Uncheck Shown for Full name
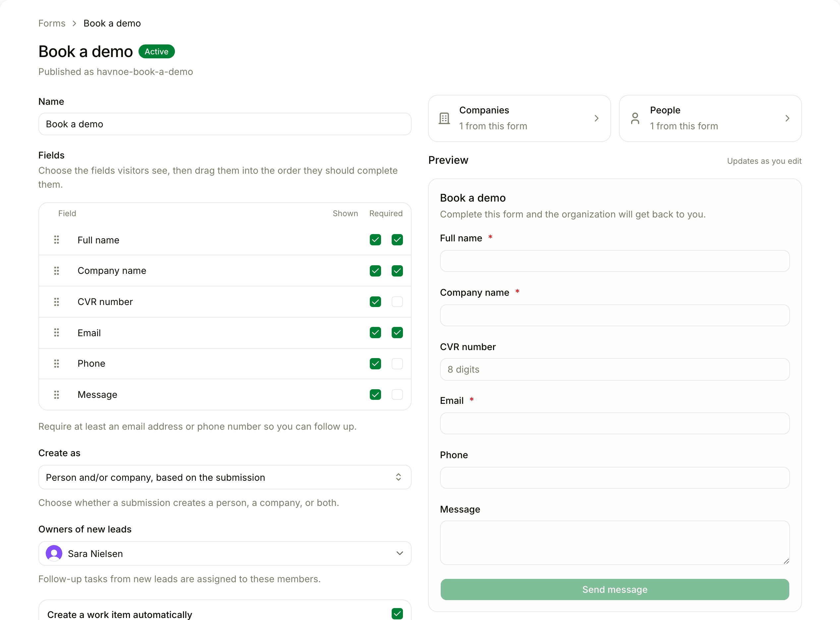 [x=375, y=240]
